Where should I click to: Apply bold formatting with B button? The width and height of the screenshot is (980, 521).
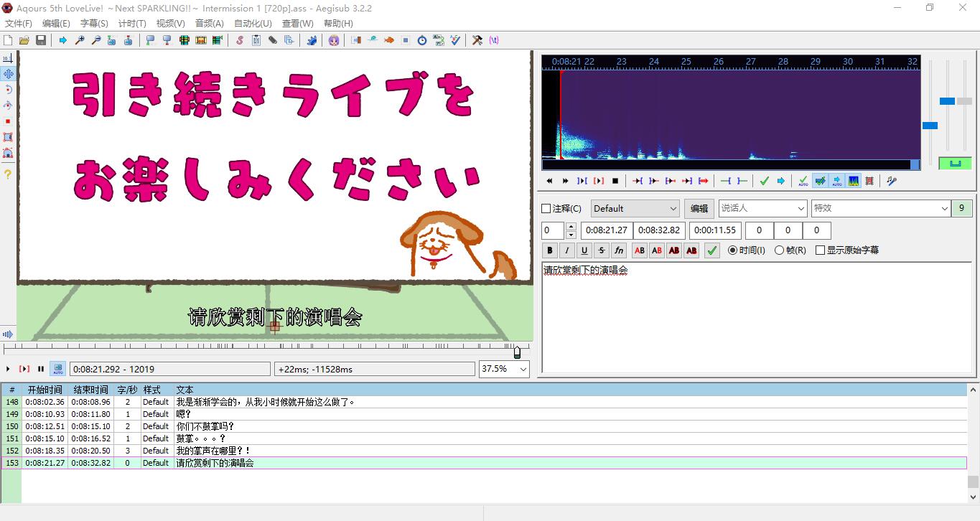pyautogui.click(x=550, y=250)
